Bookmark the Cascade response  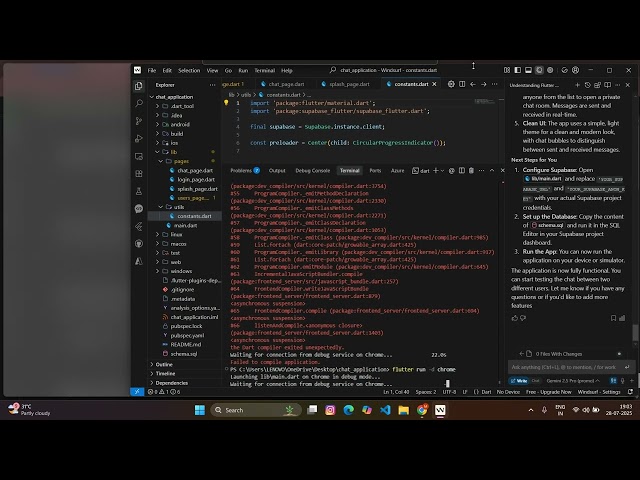(613, 318)
